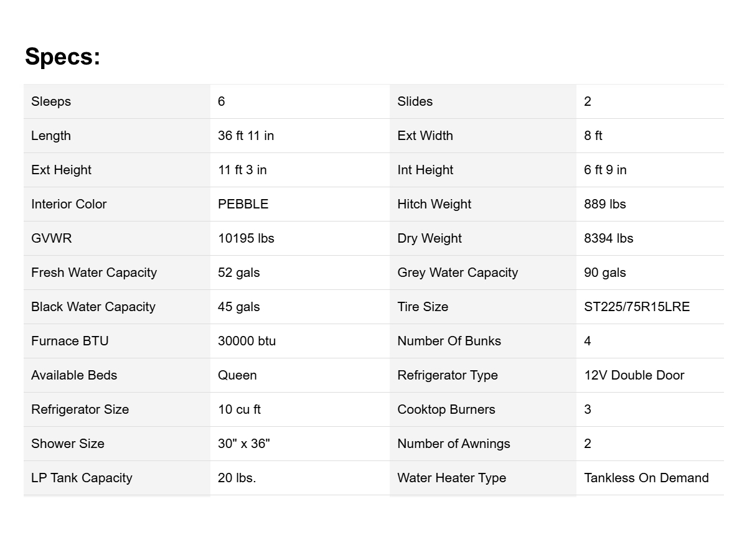Select the Slides label cell
The height and width of the screenshot is (560, 747).
(415, 101)
